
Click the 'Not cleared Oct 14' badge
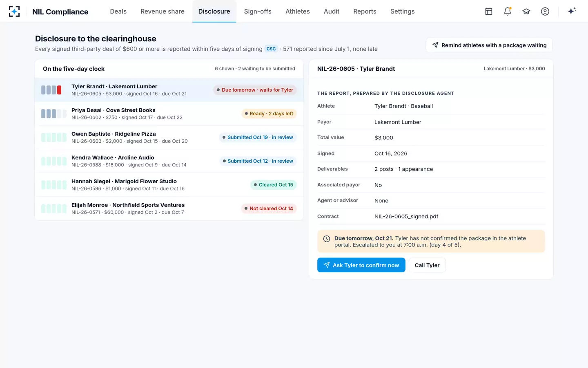point(269,209)
